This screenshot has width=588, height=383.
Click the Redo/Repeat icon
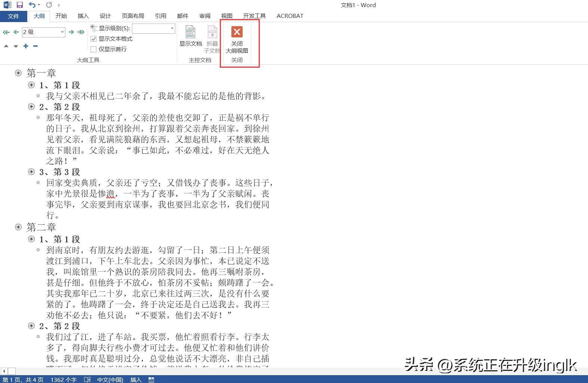(x=49, y=5)
